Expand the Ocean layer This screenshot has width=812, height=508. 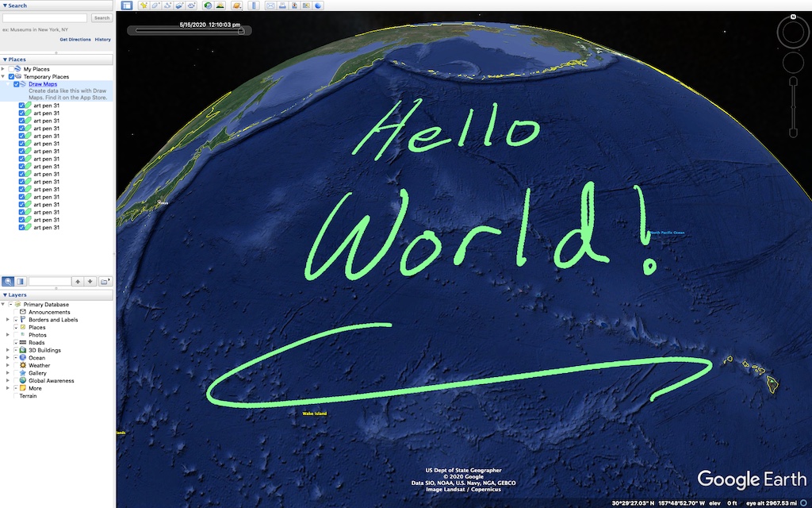(x=8, y=358)
